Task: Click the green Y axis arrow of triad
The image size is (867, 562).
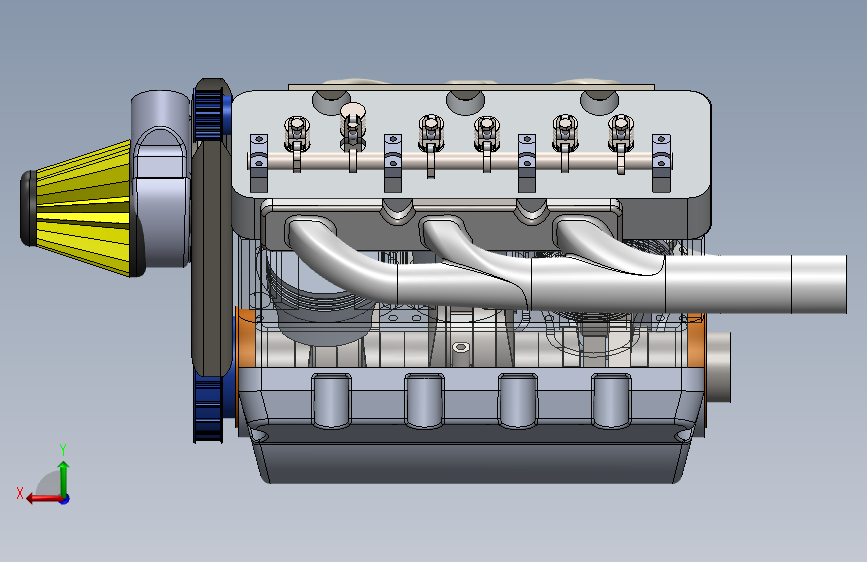Action: pyautogui.click(x=64, y=478)
